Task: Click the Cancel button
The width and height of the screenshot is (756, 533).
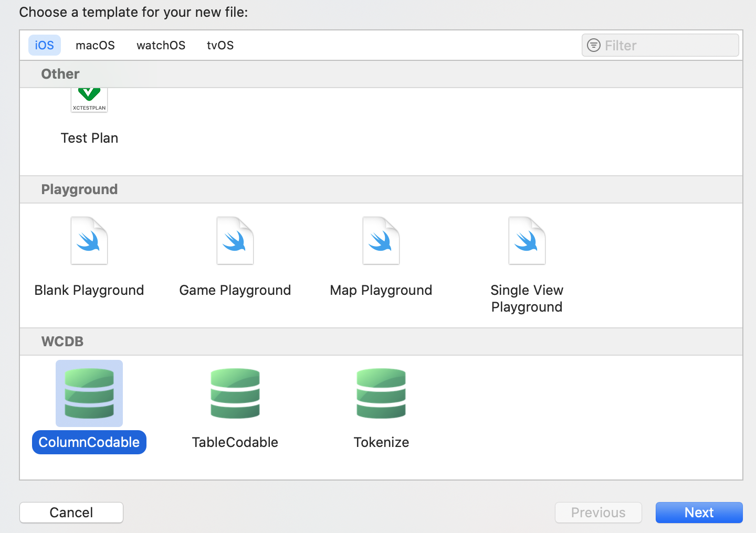Action: [71, 513]
